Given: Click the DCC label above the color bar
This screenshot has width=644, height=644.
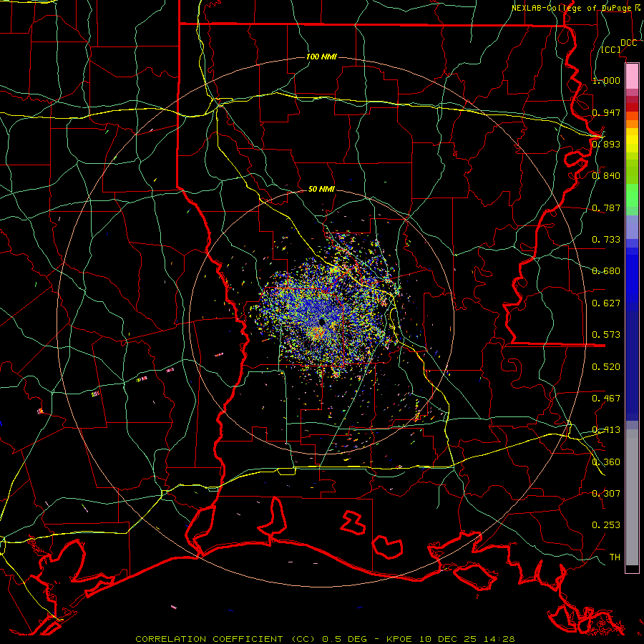Looking at the screenshot, I should (x=628, y=43).
